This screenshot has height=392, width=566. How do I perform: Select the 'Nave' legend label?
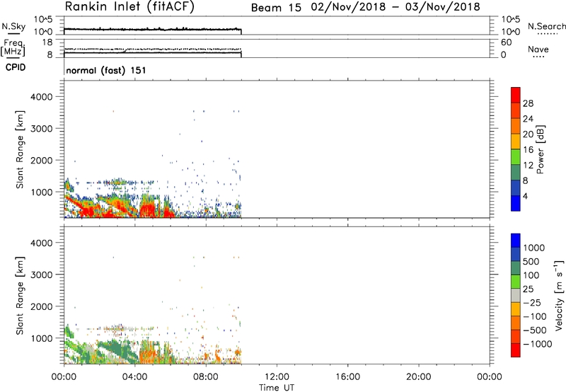point(538,50)
